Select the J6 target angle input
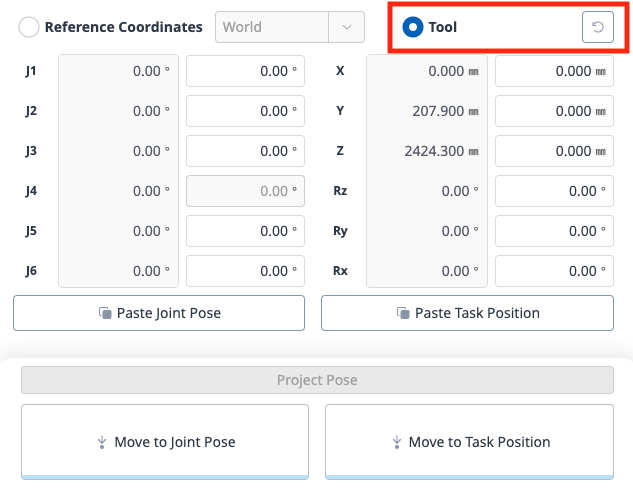Screen dimensions: 633x490 pyautogui.click(x=245, y=271)
